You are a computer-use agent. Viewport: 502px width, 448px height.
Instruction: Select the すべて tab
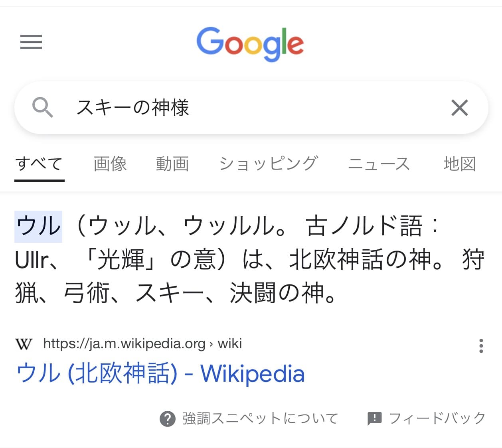click(39, 164)
